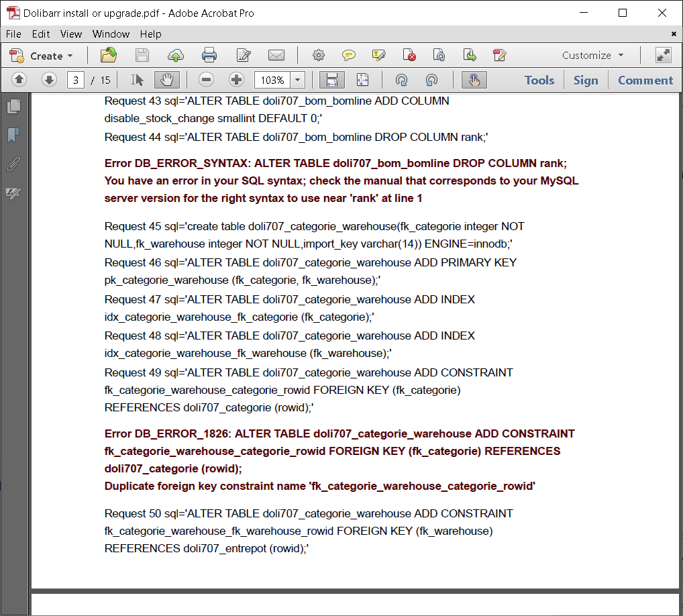The height and width of the screenshot is (616, 683).
Task: Show the Attachments panel
Action: tap(13, 164)
